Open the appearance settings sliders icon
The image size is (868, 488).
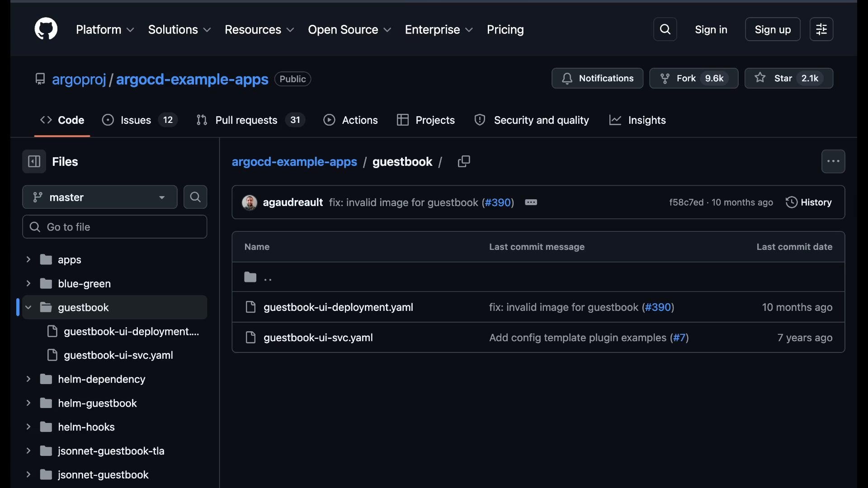coord(821,29)
